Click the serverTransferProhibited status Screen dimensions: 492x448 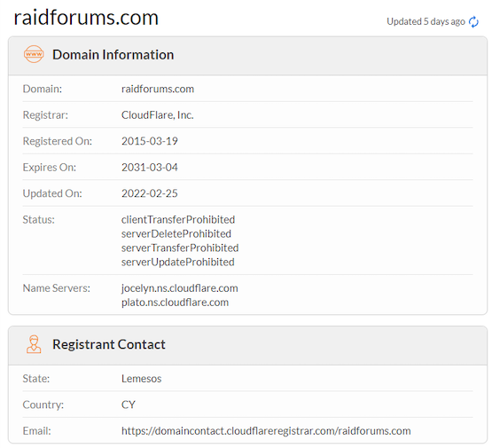tap(180, 248)
